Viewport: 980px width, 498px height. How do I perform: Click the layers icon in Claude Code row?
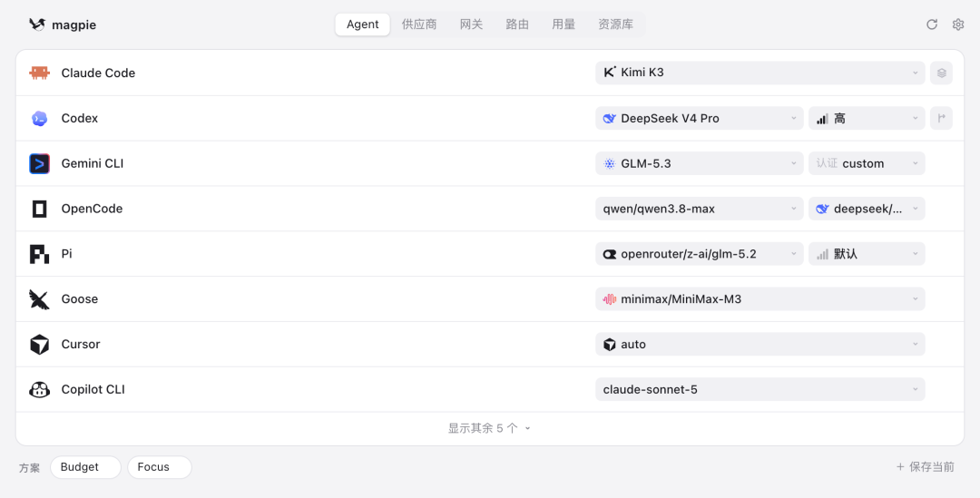click(941, 73)
